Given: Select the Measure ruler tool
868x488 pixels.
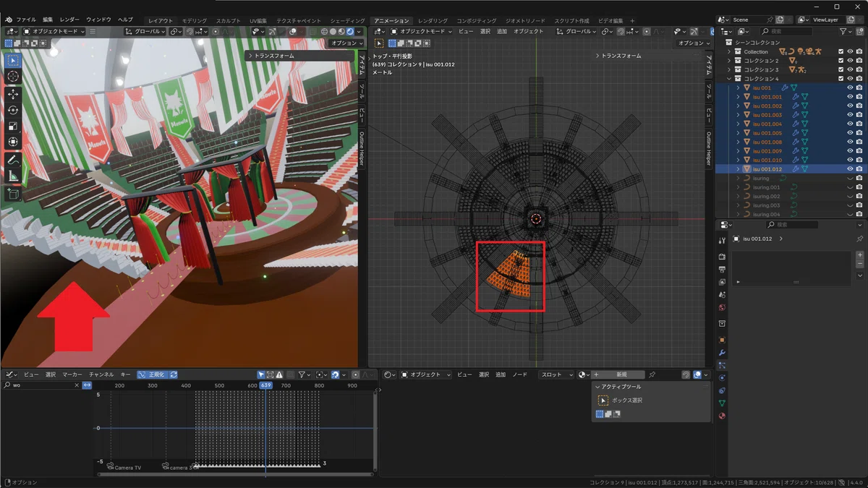Looking at the screenshot, I should click(x=13, y=176).
